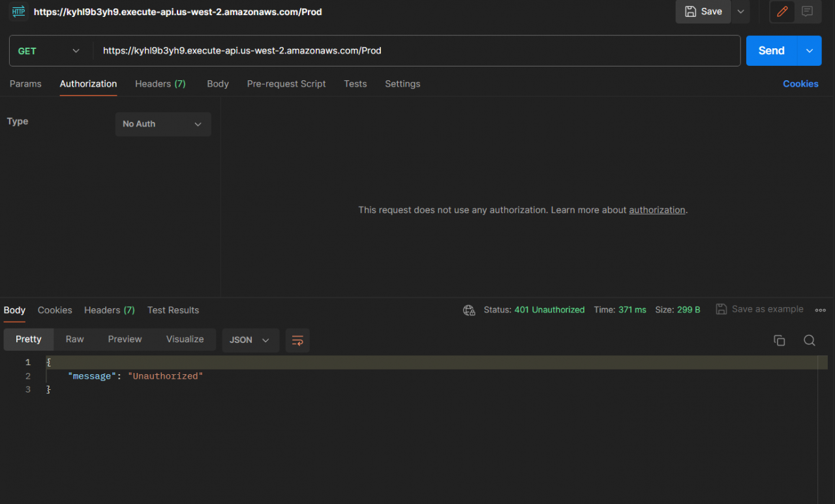Open the three-dots response options menu
The image size is (835, 504).
(x=821, y=310)
